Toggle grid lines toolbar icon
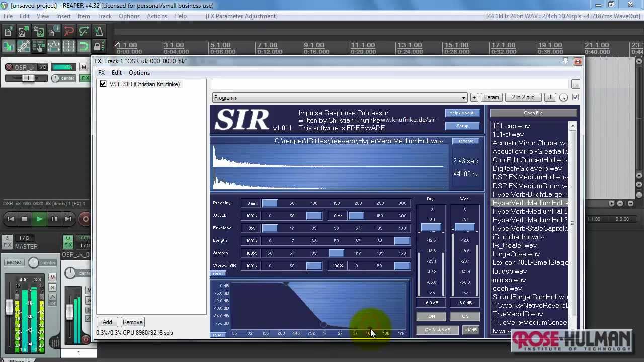This screenshot has width=644, height=362. (68, 46)
